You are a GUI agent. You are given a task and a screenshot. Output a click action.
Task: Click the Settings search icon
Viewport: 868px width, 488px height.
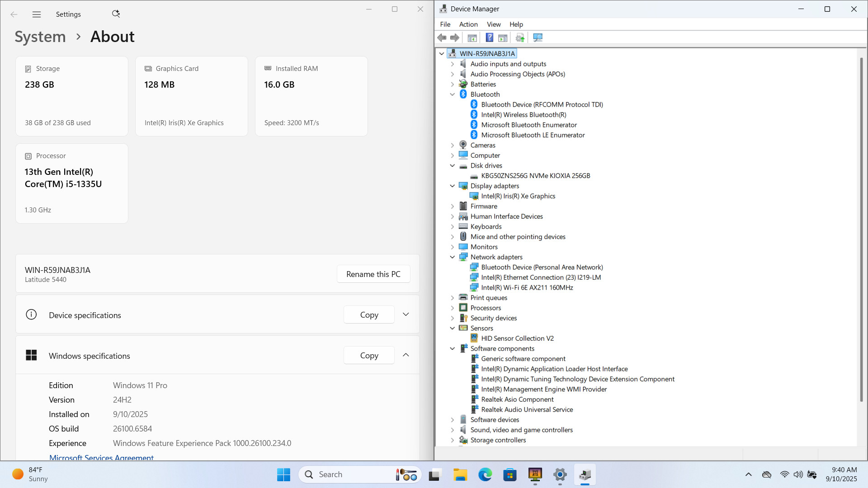(x=116, y=14)
